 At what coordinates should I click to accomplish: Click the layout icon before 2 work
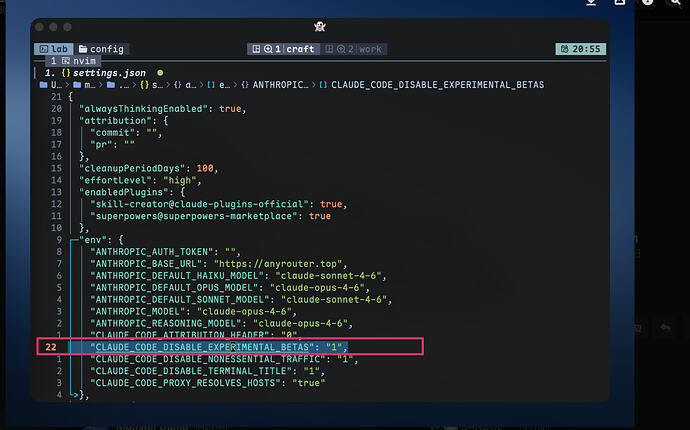(x=329, y=49)
